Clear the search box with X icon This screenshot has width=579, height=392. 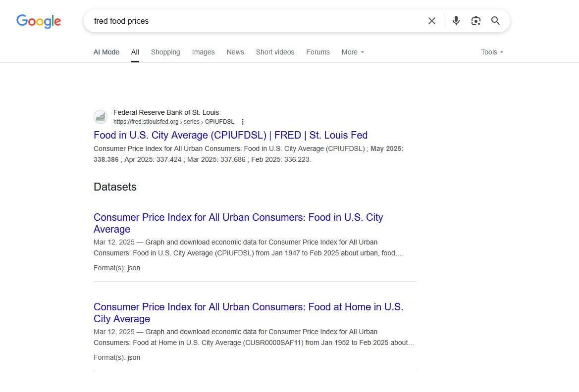click(x=432, y=21)
